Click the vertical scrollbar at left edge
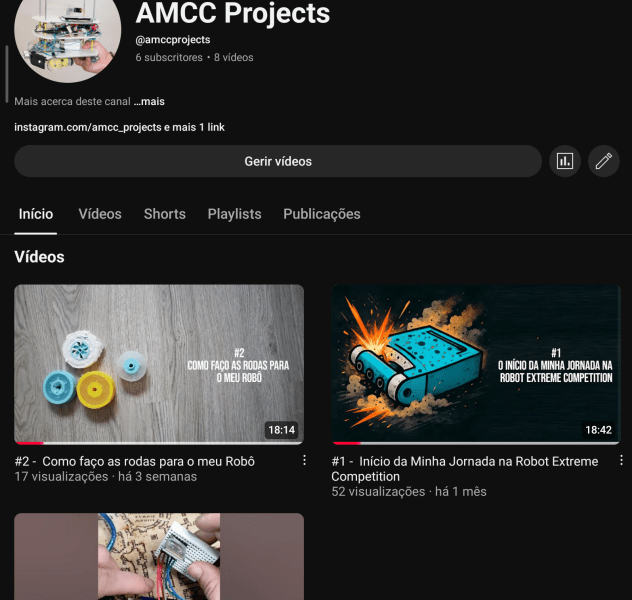The width and height of the screenshot is (632, 600). click(x=6, y=74)
